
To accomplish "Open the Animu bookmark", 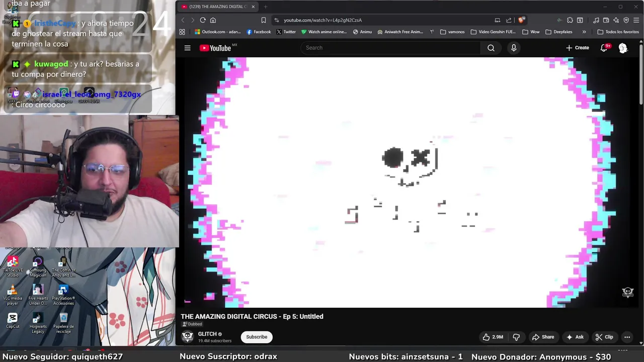I will [x=362, y=32].
